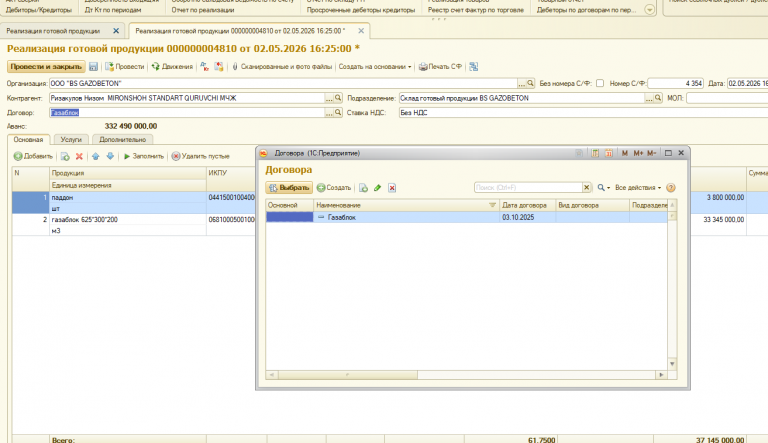The height and width of the screenshot is (443, 768).
Task: Switch to Дополнительно tab
Action: [x=122, y=140]
